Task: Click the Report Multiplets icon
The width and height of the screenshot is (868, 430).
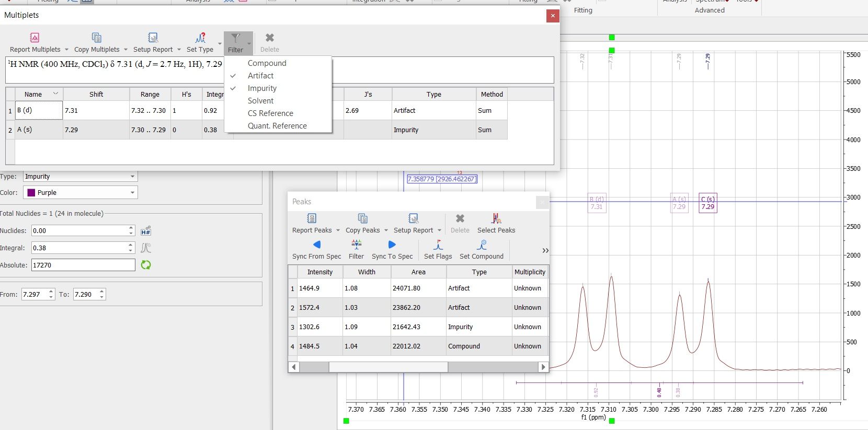Action: click(x=35, y=38)
